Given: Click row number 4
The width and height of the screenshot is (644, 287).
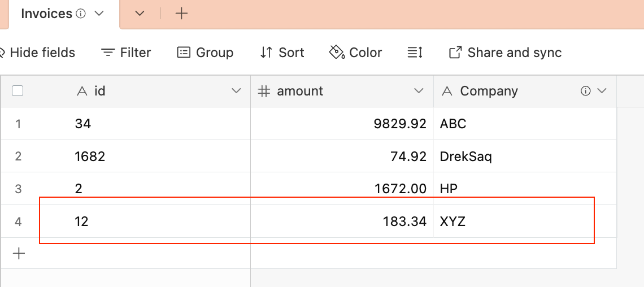Looking at the screenshot, I should click(x=18, y=221).
